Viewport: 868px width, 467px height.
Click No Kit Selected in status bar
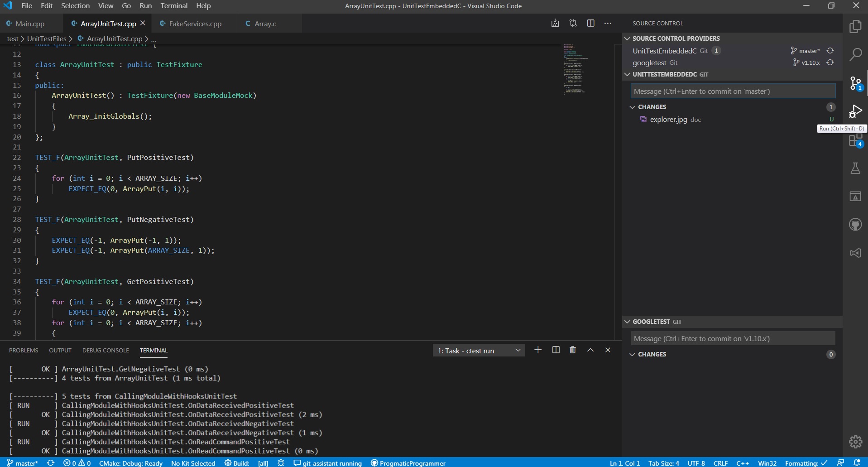[193, 463]
